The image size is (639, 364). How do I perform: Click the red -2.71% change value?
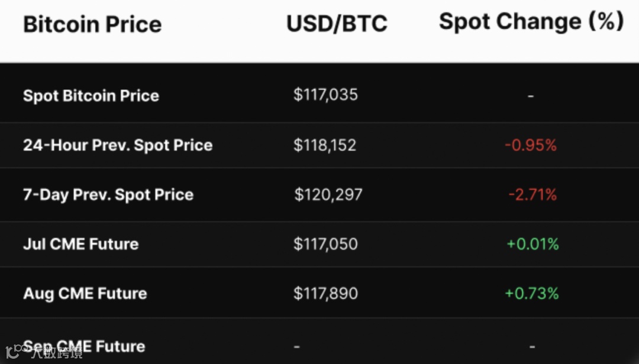[x=532, y=194]
